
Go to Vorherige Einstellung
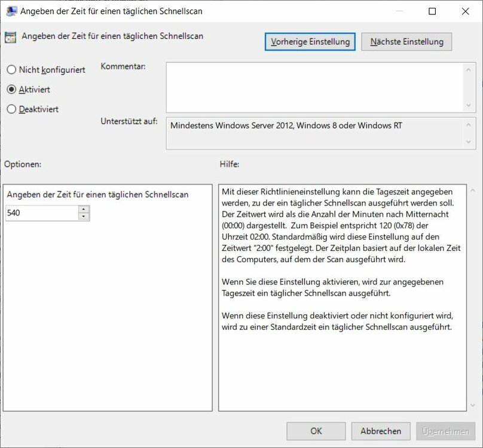tap(310, 42)
